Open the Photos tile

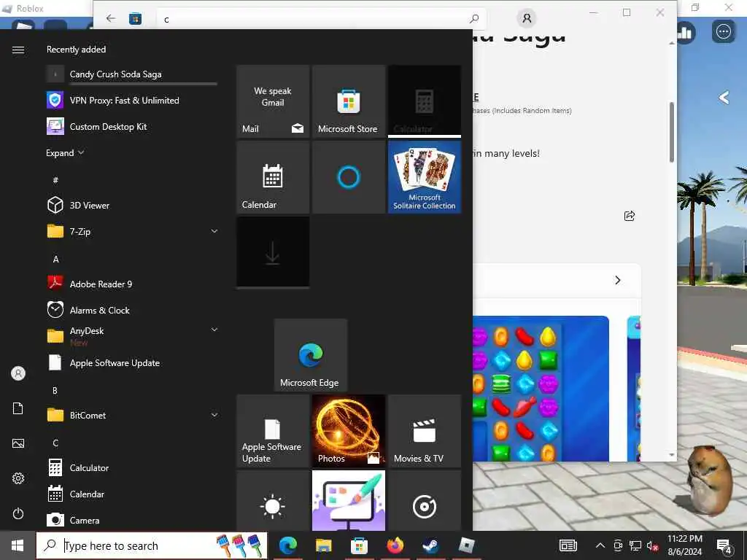[349, 431]
